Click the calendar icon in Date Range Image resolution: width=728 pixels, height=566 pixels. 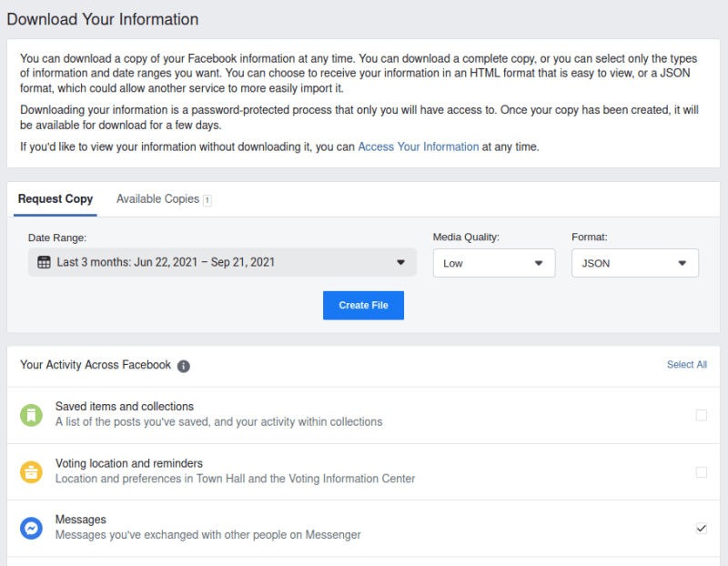pyautogui.click(x=44, y=262)
